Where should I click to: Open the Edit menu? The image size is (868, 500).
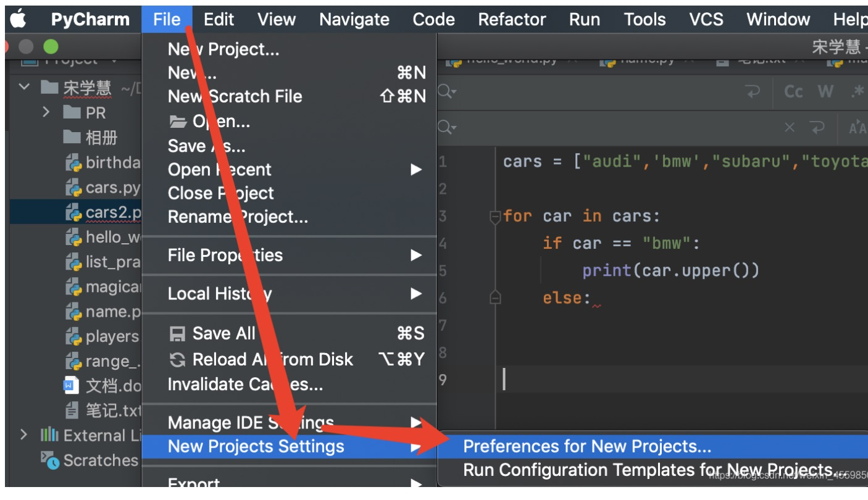click(x=219, y=20)
